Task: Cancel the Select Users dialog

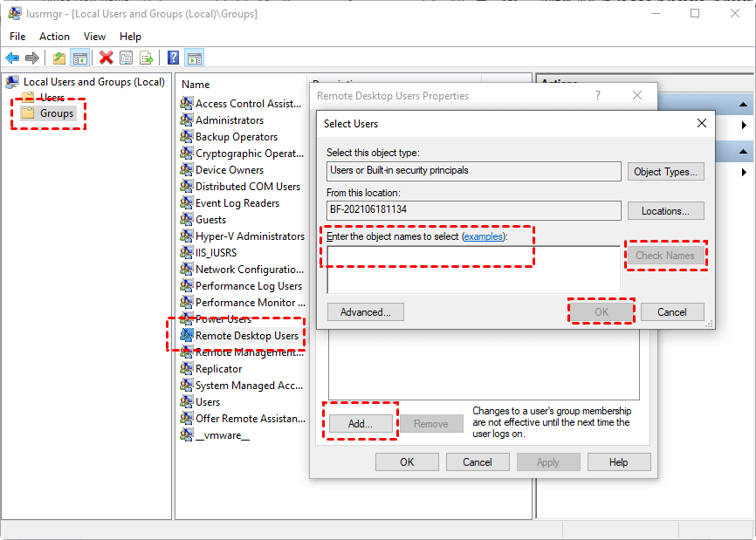Action: 671,312
